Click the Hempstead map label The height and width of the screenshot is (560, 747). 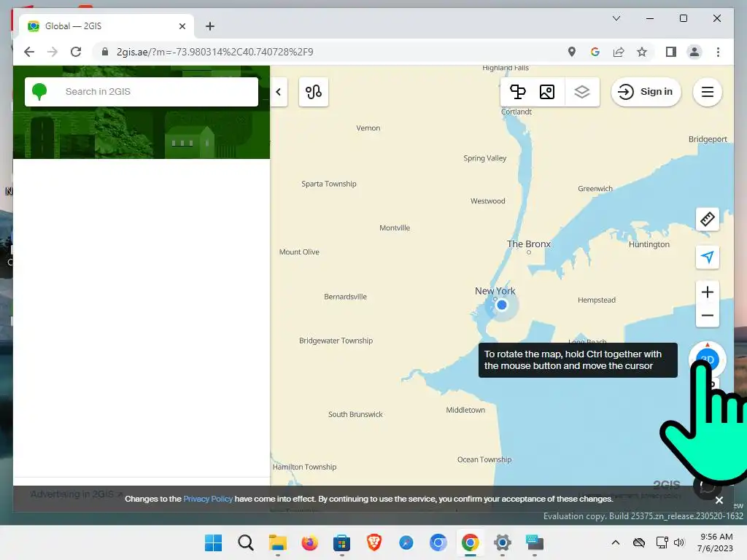click(597, 300)
